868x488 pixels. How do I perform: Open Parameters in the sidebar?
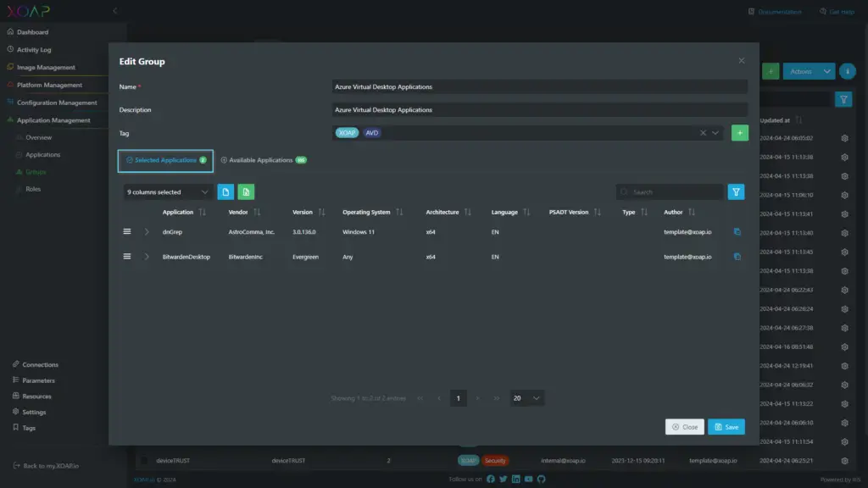[34, 380]
